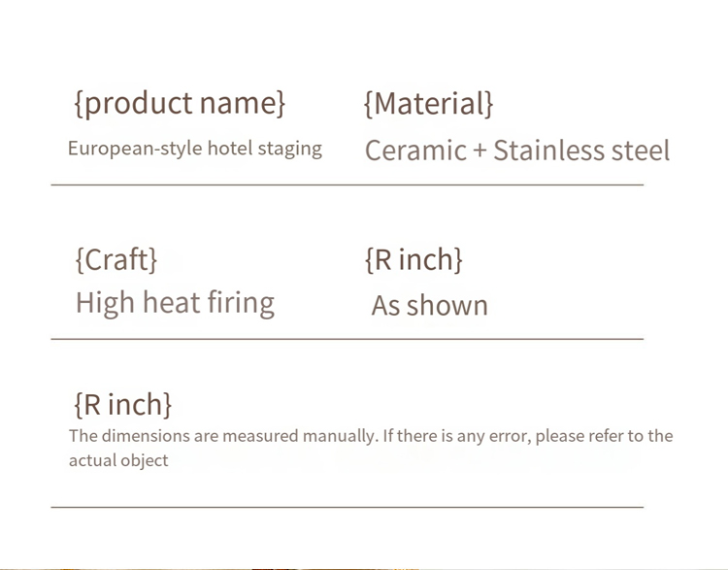Image resolution: width=728 pixels, height=570 pixels.
Task: Select the High heat firing text
Action: tap(175, 303)
